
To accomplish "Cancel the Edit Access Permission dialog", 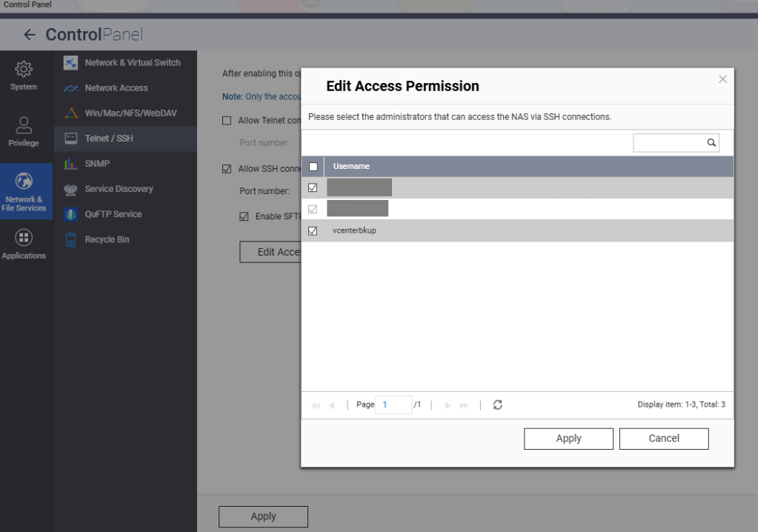I will [x=664, y=439].
